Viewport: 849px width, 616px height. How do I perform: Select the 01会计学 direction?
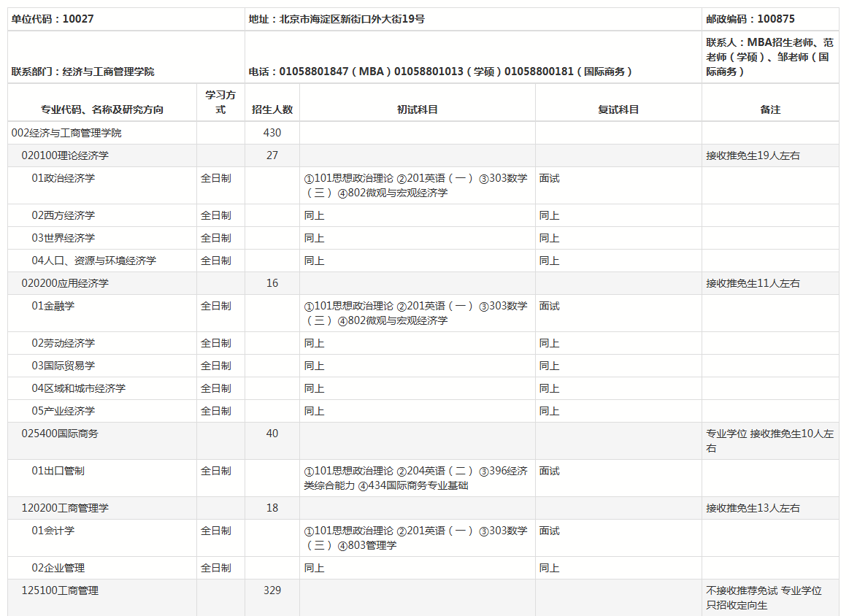coord(53,531)
